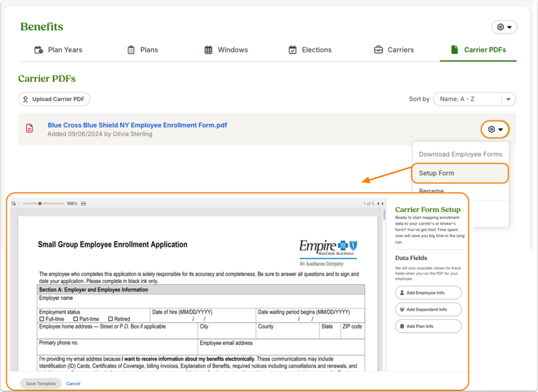
Task: Click the Carrier Form Setup heading
Action: (427, 209)
